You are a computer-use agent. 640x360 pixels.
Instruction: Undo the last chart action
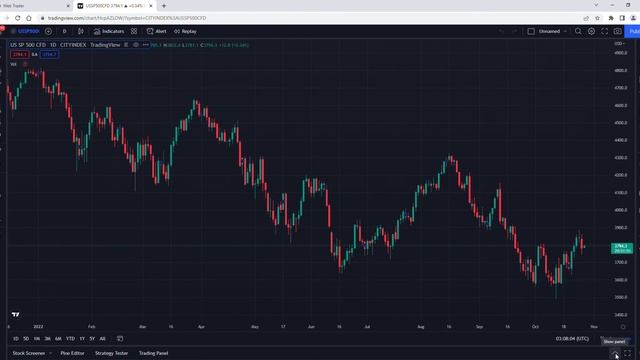(x=501, y=31)
